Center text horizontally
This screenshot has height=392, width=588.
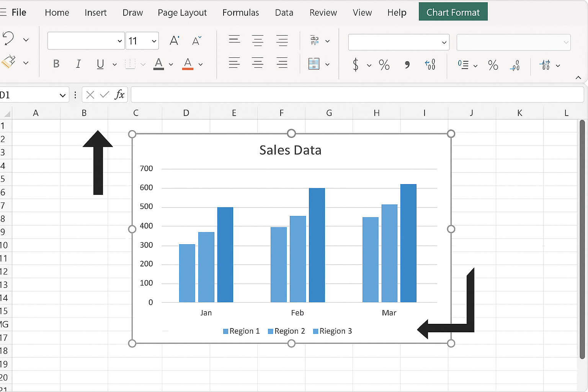(258, 63)
